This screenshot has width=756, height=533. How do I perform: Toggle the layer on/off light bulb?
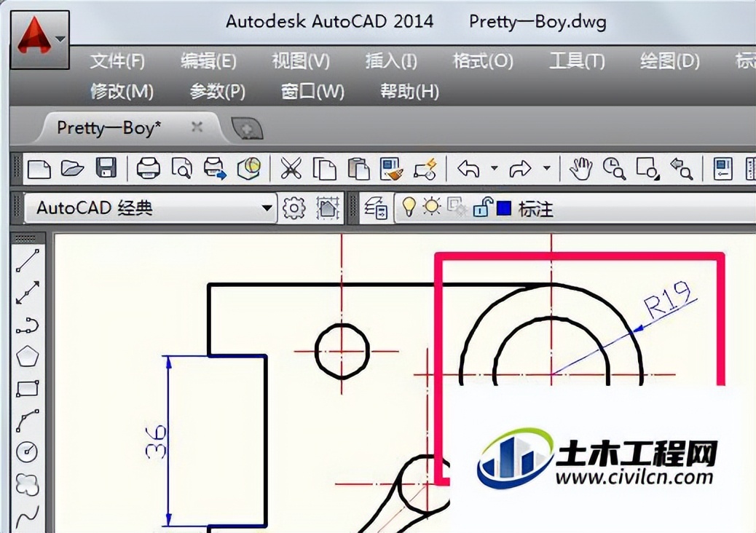[409, 208]
